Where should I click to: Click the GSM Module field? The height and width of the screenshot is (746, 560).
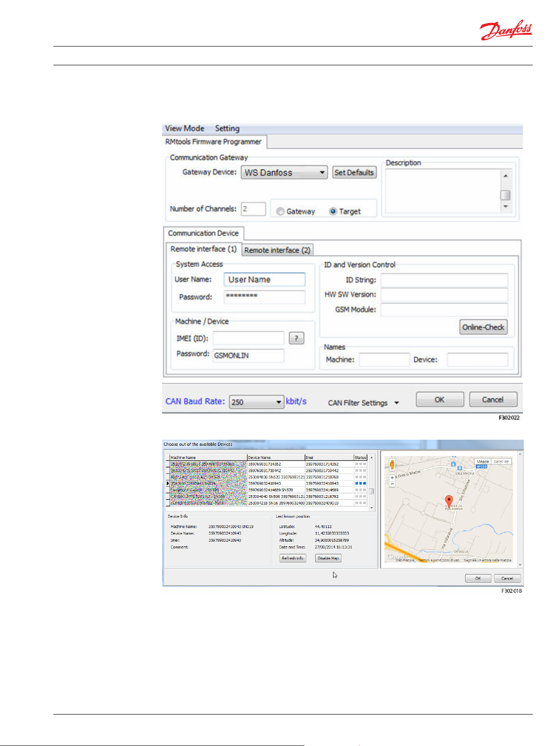[x=444, y=310]
